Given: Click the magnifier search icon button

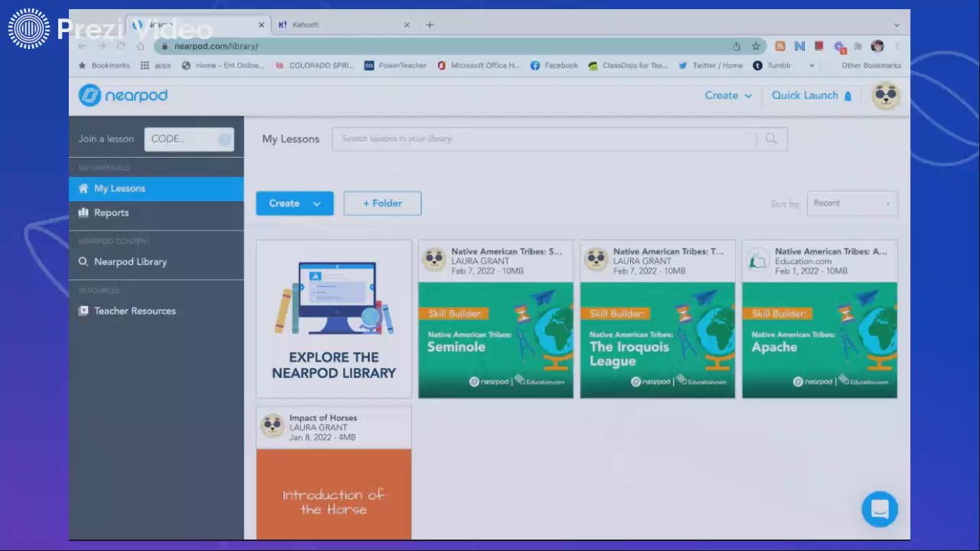Looking at the screenshot, I should pyautogui.click(x=771, y=139).
